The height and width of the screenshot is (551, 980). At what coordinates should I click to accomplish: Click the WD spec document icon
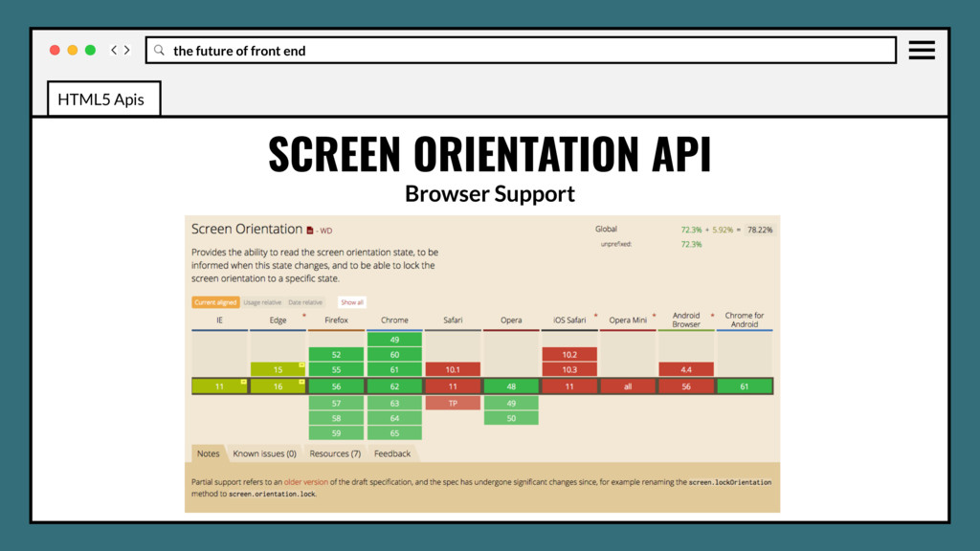click(x=309, y=231)
